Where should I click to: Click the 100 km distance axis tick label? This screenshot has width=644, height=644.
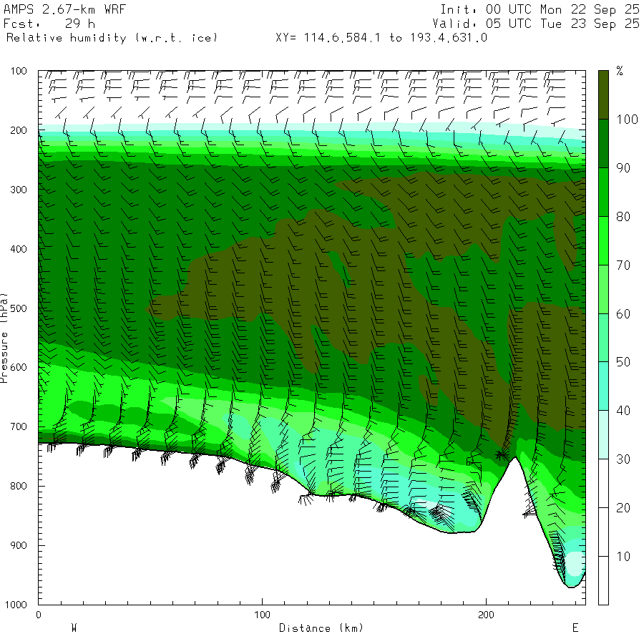point(262,615)
